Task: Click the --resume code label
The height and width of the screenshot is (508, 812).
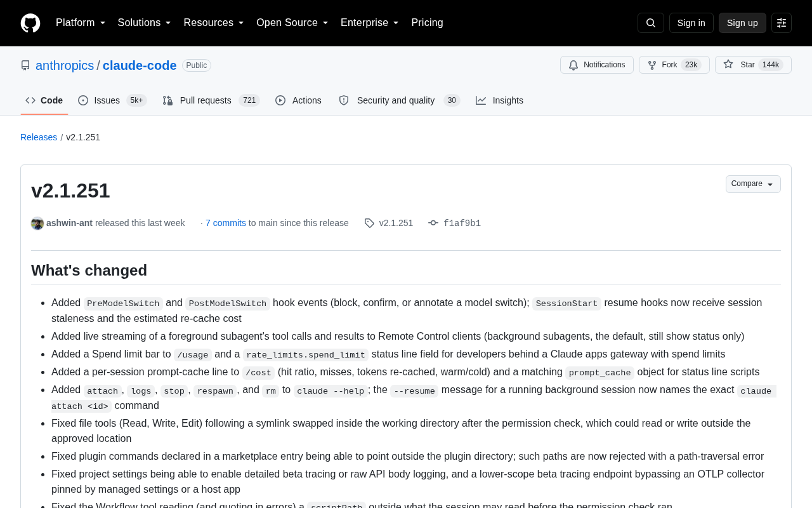Action: click(414, 391)
